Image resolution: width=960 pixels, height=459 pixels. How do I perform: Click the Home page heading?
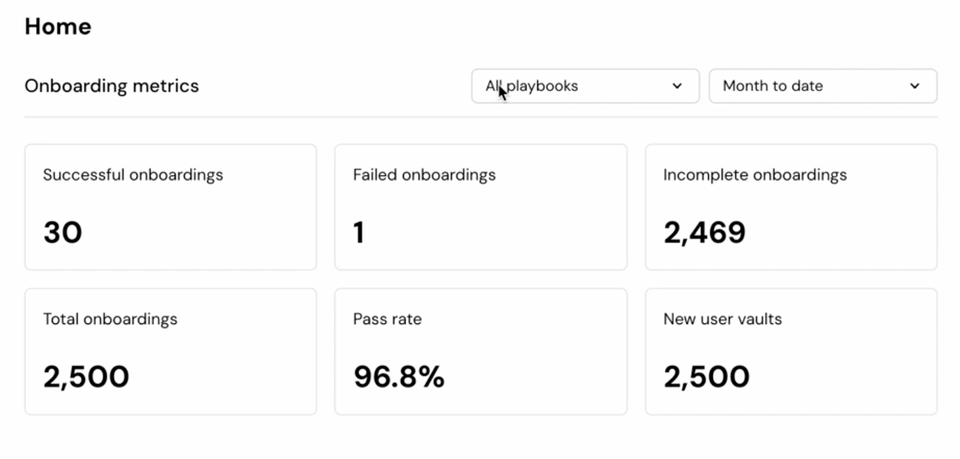coord(58,27)
